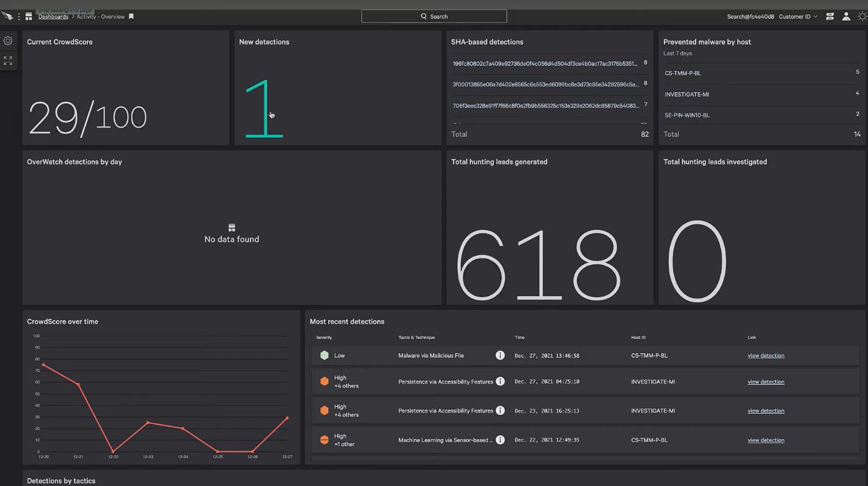Click the 29/100 CrowdScore value

click(87, 118)
